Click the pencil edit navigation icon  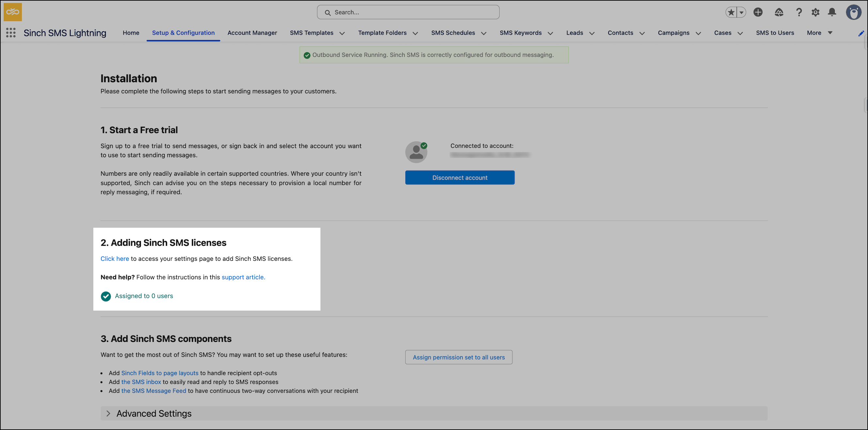861,33
